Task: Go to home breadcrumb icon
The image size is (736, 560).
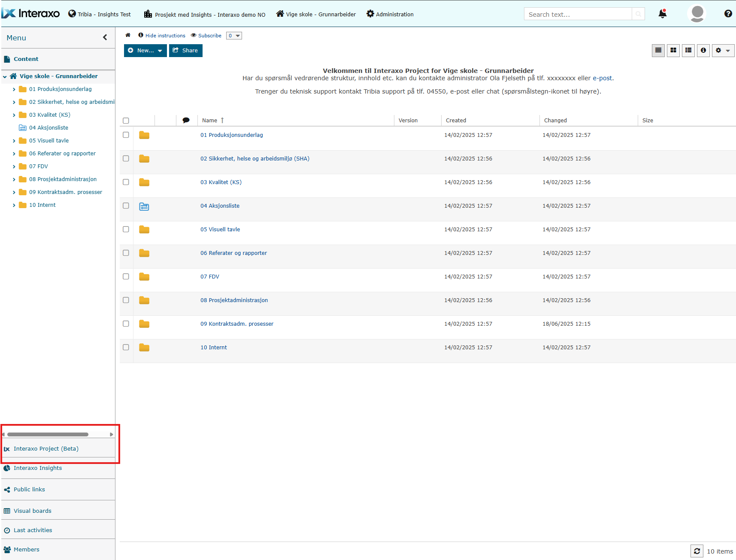Action: pos(128,35)
